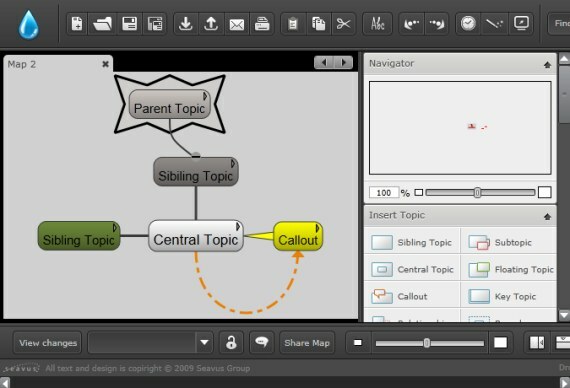Screen dimensions: 570x388
Task: Click the Save As template icon
Action: (155, 24)
